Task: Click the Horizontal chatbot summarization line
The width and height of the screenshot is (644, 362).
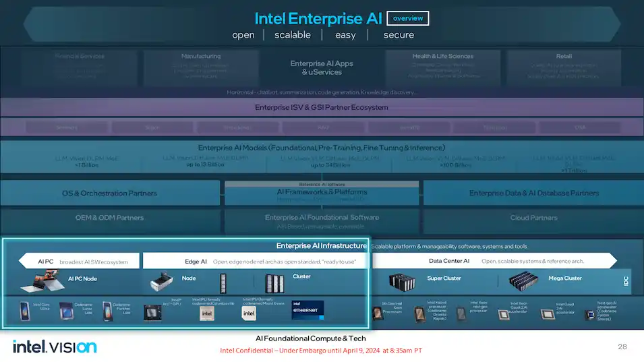Action: click(x=320, y=92)
